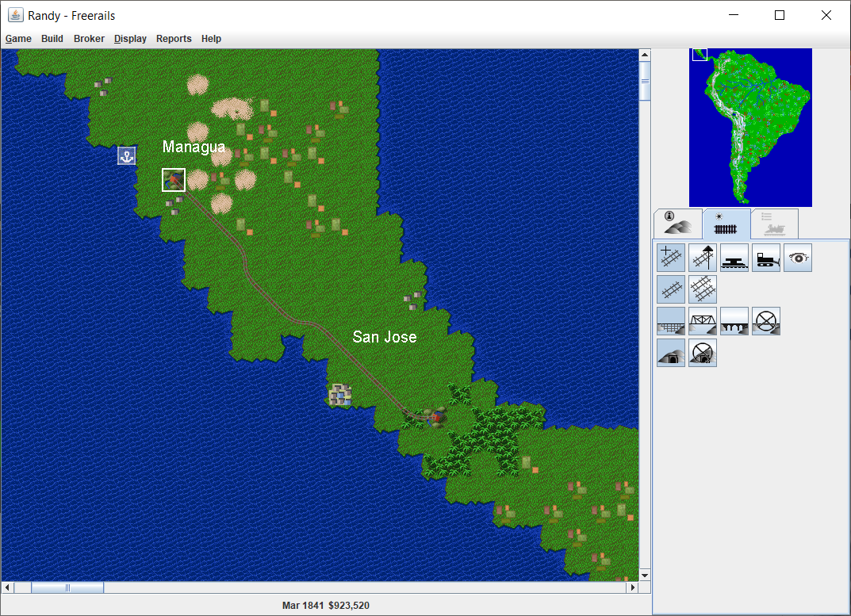Close the Freerails window

click(x=826, y=15)
